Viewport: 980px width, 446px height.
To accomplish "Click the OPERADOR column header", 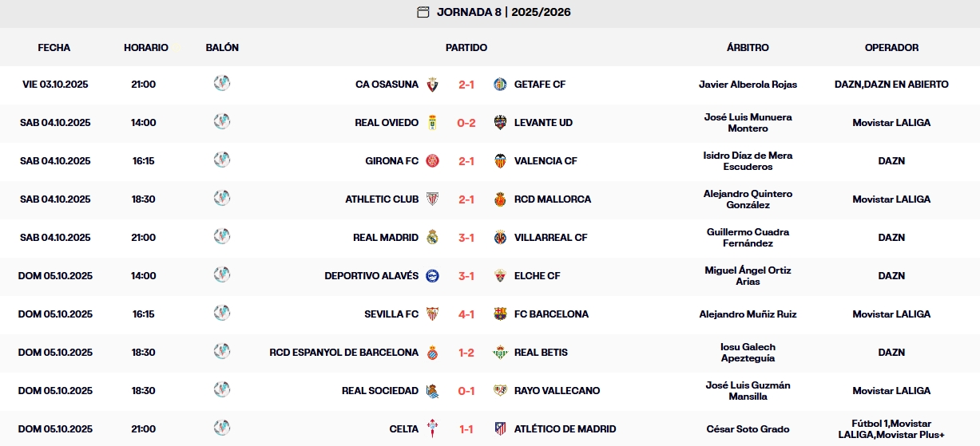I will [891, 48].
